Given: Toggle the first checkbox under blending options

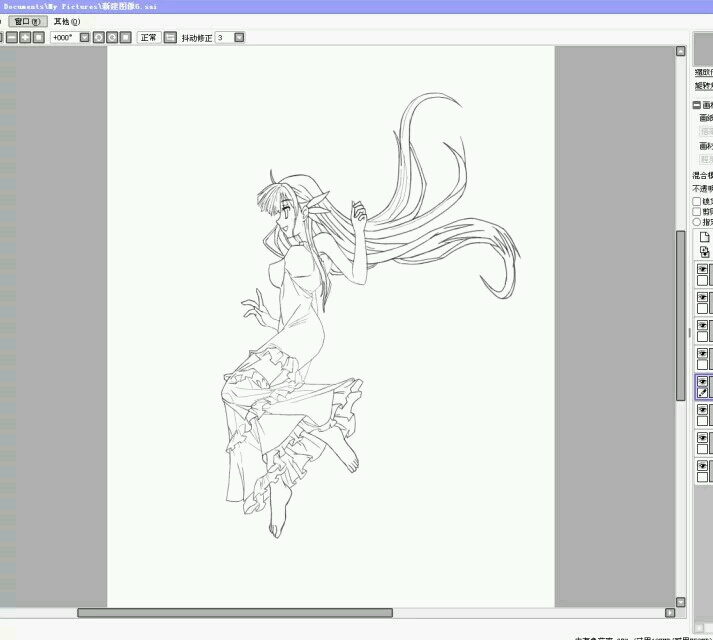Looking at the screenshot, I should tap(697, 201).
